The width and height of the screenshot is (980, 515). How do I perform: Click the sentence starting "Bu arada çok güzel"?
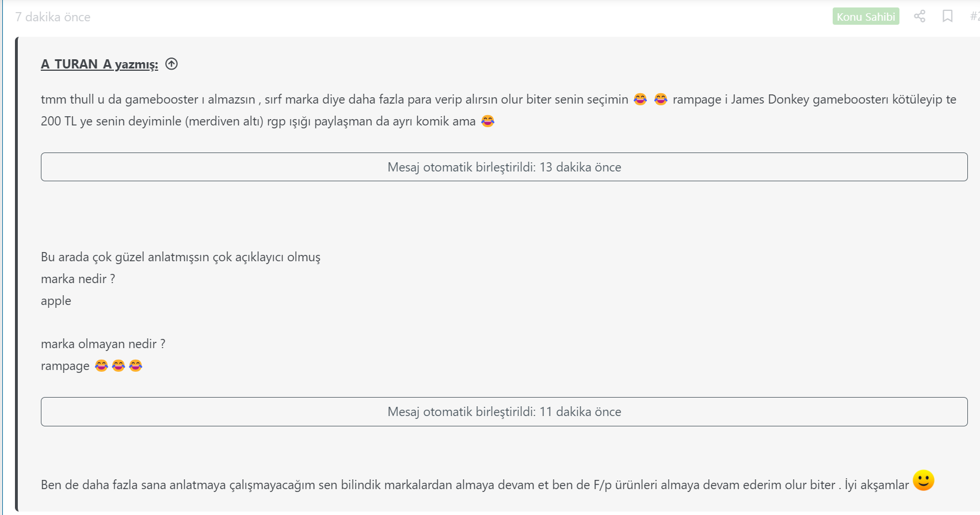pos(180,257)
